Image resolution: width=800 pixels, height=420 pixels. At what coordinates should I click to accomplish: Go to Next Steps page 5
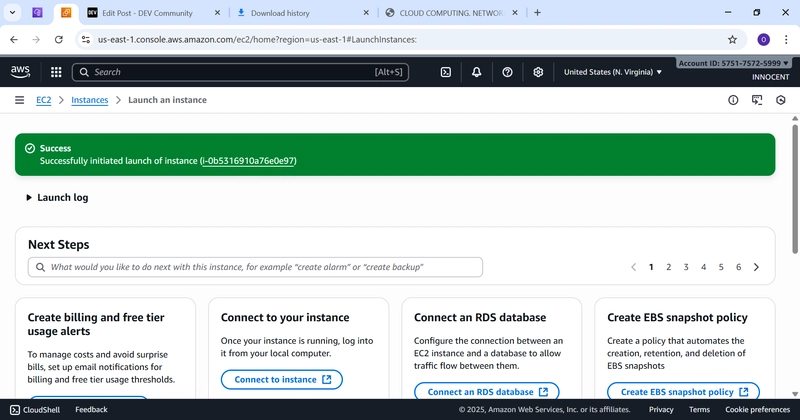pos(721,267)
